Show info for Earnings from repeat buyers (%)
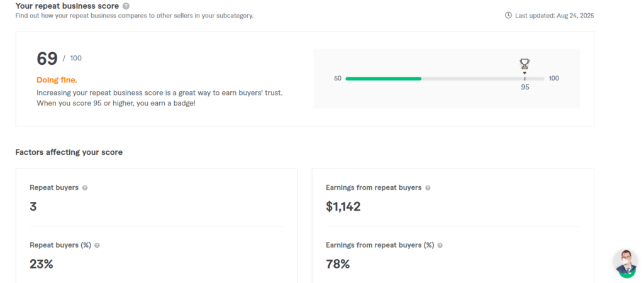644x283 pixels. [440, 245]
